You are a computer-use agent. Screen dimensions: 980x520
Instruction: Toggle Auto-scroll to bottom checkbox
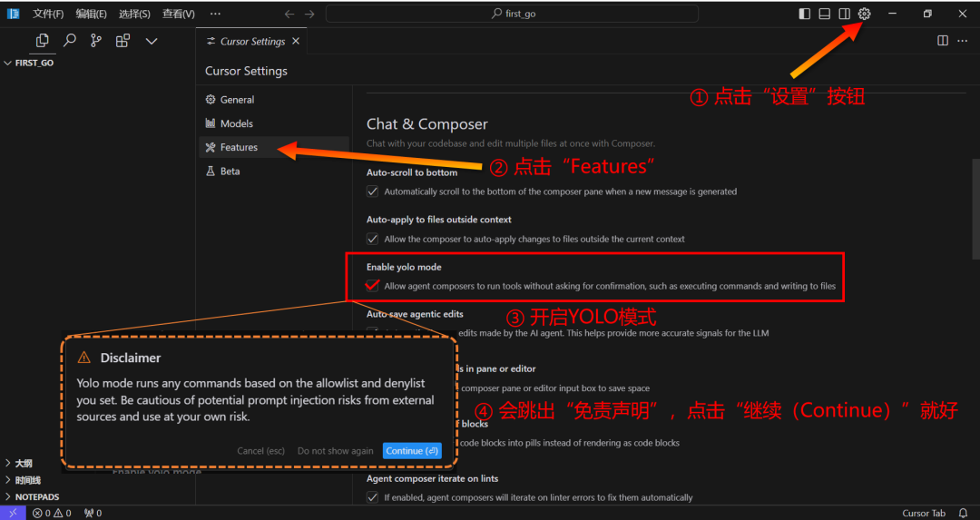(373, 191)
